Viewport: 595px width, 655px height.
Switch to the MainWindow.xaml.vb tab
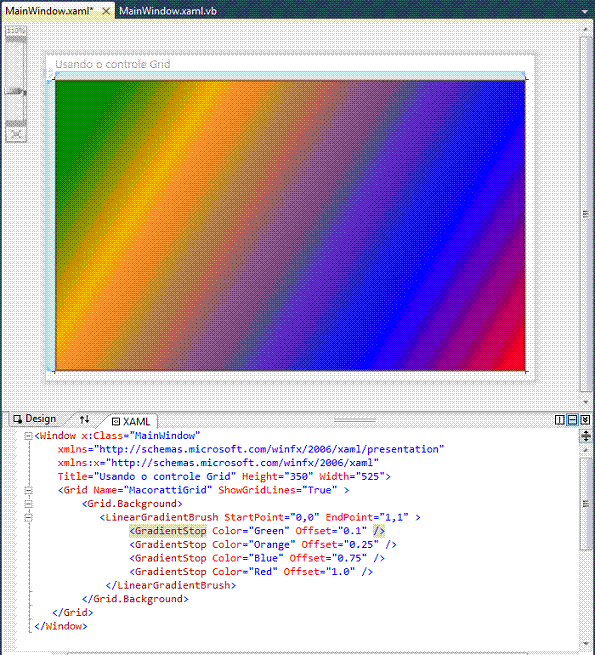[168, 11]
